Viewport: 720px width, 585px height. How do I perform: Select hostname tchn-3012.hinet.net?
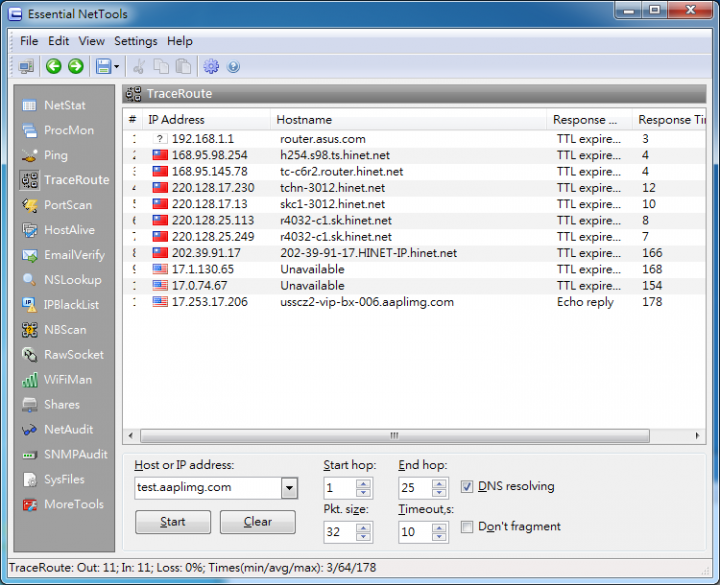pos(332,188)
